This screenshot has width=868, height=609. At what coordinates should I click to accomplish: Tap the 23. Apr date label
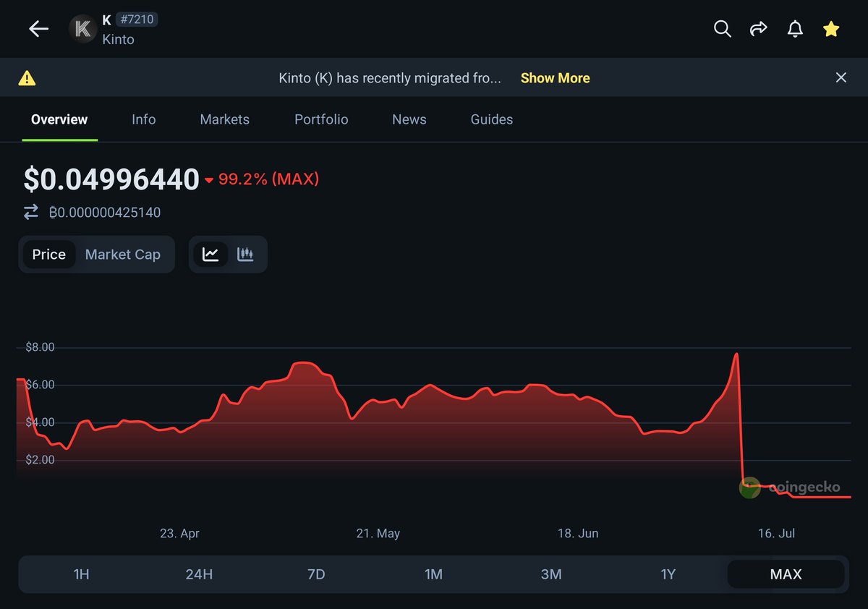(x=179, y=533)
